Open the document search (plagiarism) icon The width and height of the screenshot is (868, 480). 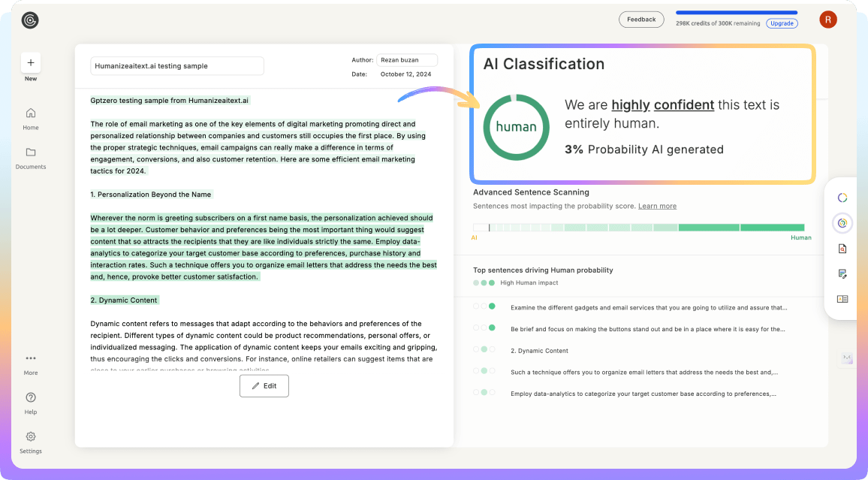coord(842,249)
